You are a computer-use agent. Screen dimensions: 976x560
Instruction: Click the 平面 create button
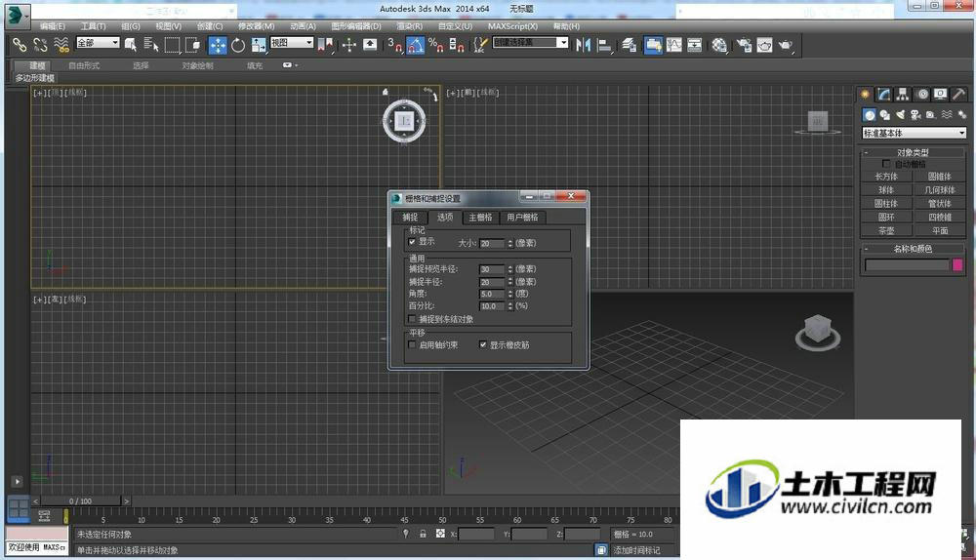(x=940, y=231)
